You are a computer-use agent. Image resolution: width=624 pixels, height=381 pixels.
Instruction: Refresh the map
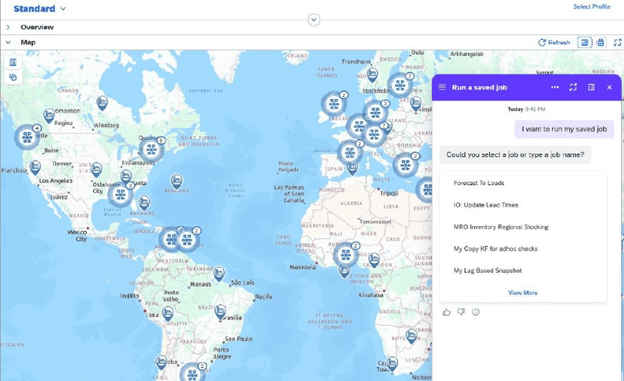[554, 42]
